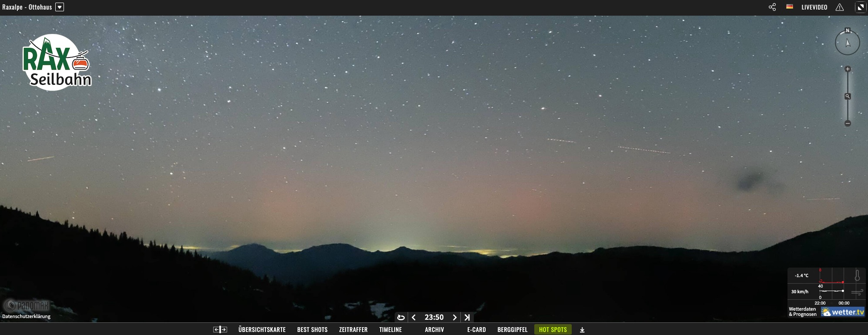The width and height of the screenshot is (868, 335).
Task: Click the wind icon in weather widget
Action: pos(857,292)
